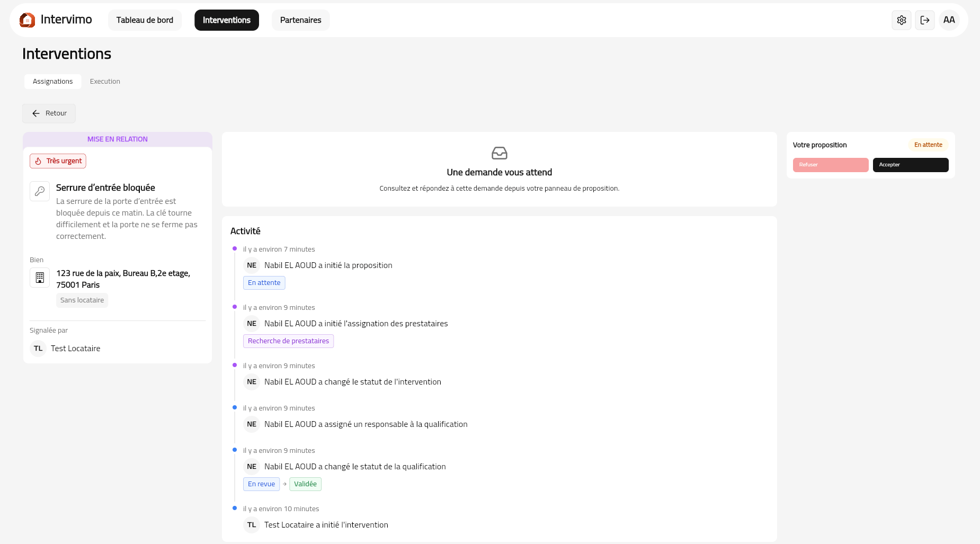This screenshot has height=544, width=980.
Task: Click TL avatar on initié l'intervention entry
Action: pos(252,525)
